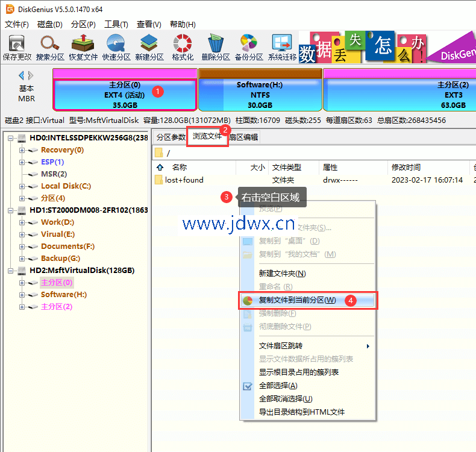476x452 pixels.
Task: Choose 显示根目录占用的簇列表
Action: tap(307, 372)
